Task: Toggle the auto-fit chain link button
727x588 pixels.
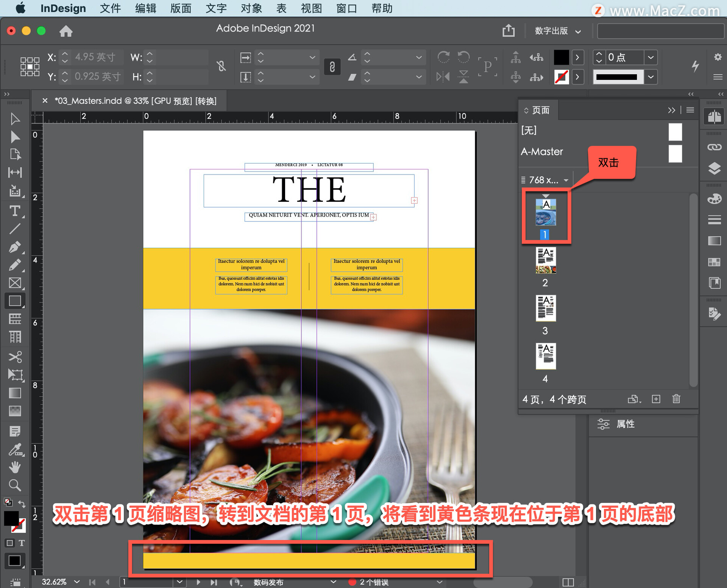Action: [x=332, y=67]
